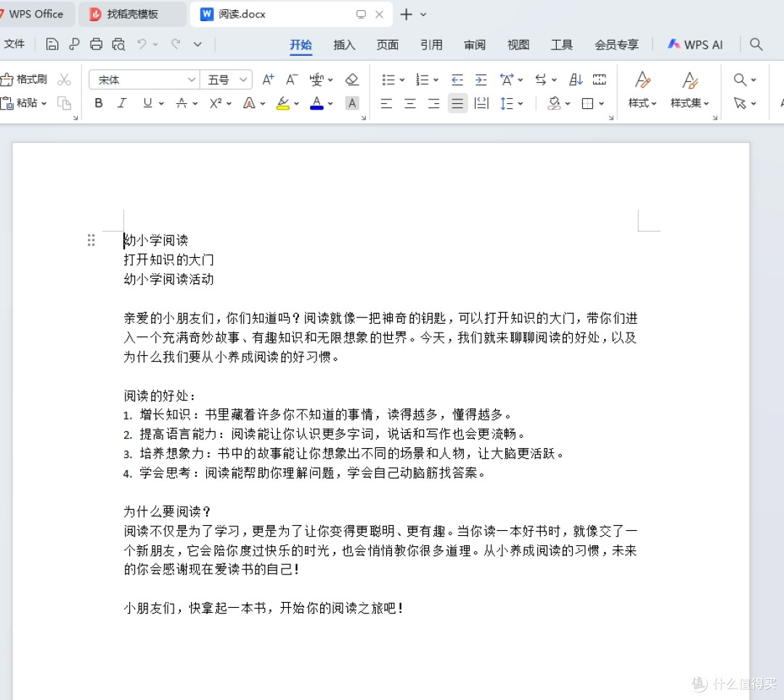Click the Cut scissors icon
The height and width of the screenshot is (700, 784).
64,79
